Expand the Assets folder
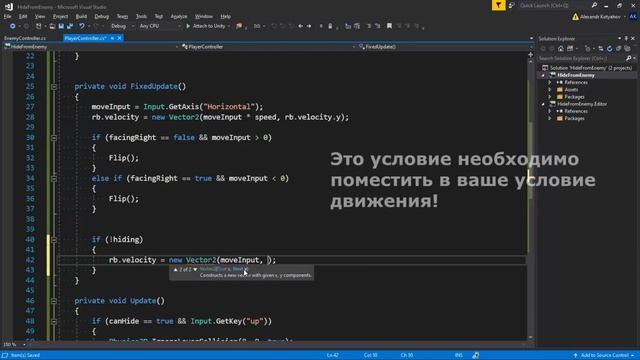The height and width of the screenshot is (360, 640). click(550, 90)
